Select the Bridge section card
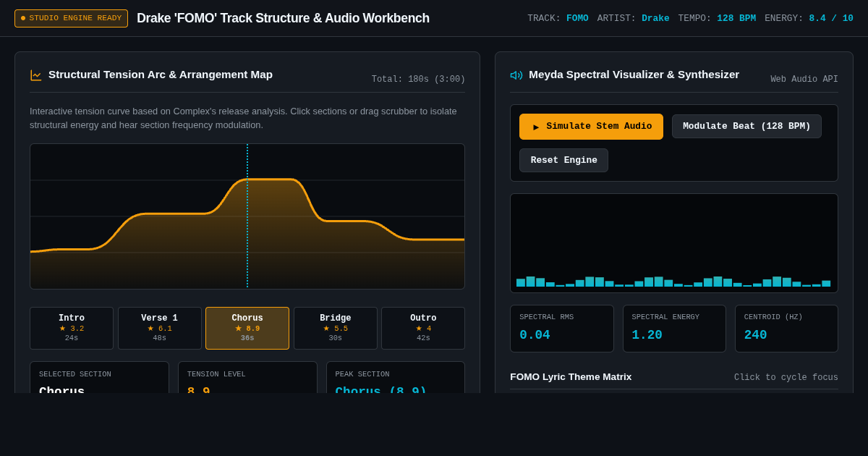868x456 pixels. (x=336, y=329)
